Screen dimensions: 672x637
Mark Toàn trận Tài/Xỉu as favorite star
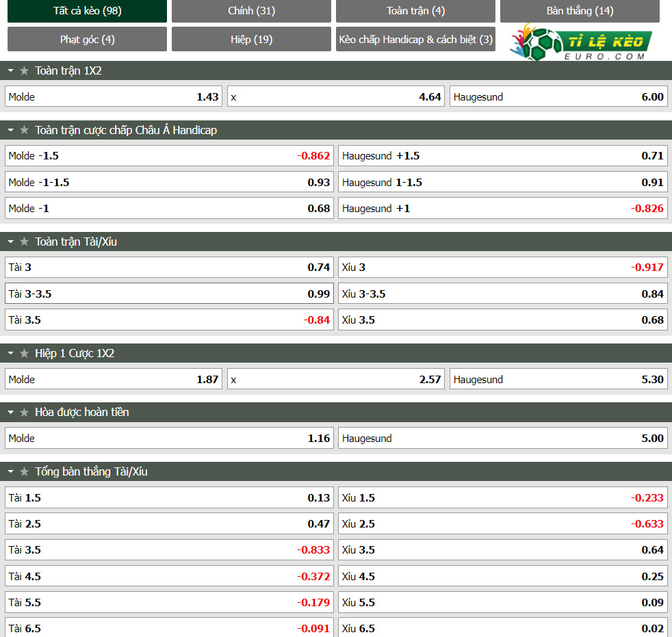25,242
